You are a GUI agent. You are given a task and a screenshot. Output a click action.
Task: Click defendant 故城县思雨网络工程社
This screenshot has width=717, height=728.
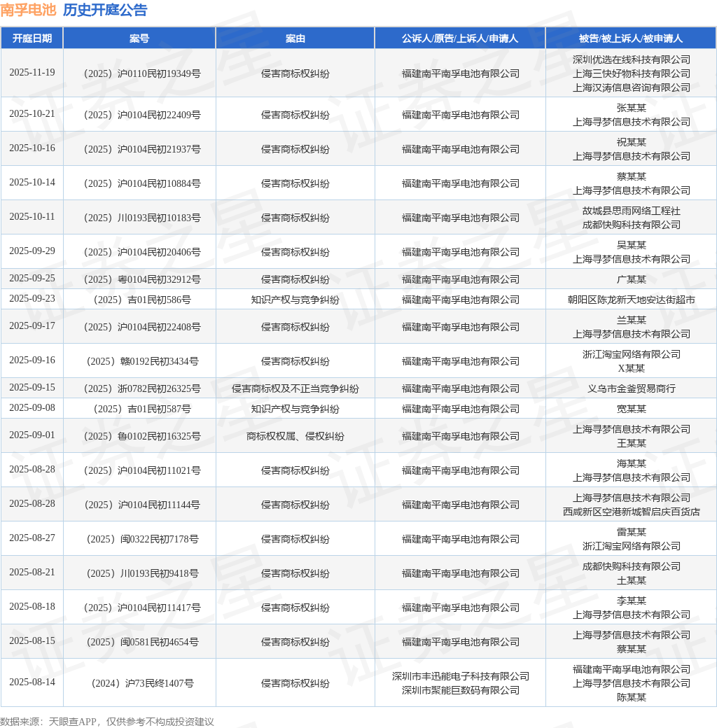click(631, 211)
